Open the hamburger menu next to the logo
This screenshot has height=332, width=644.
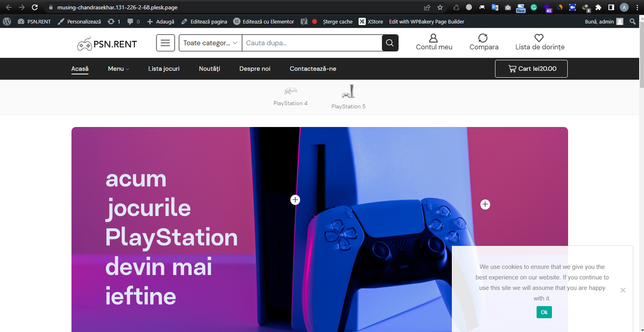click(166, 43)
